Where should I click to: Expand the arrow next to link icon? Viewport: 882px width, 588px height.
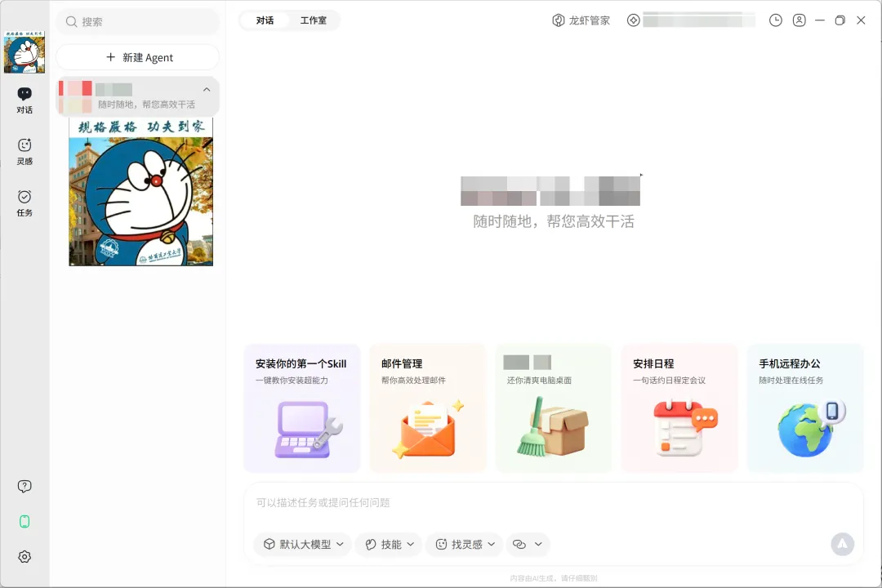tap(538, 544)
